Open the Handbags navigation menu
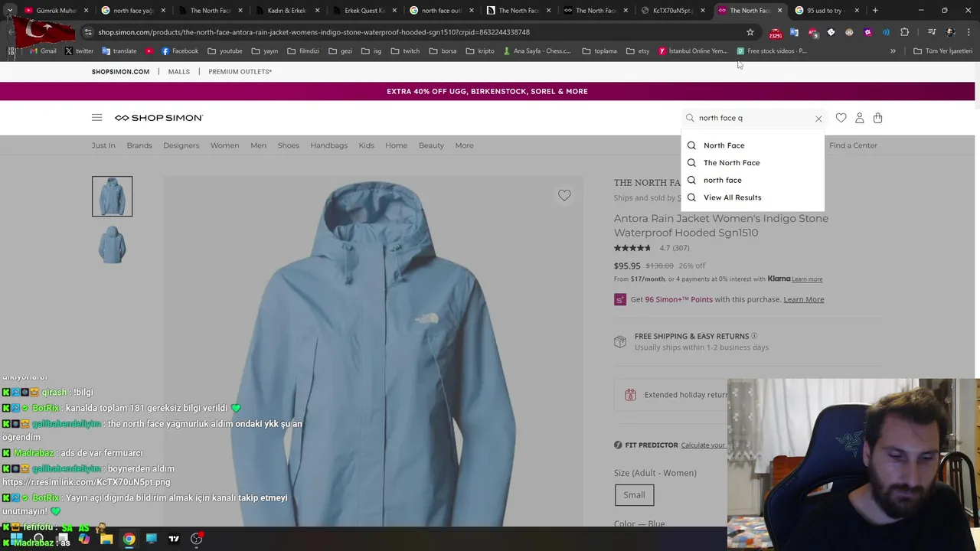980x551 pixels. tap(328, 145)
